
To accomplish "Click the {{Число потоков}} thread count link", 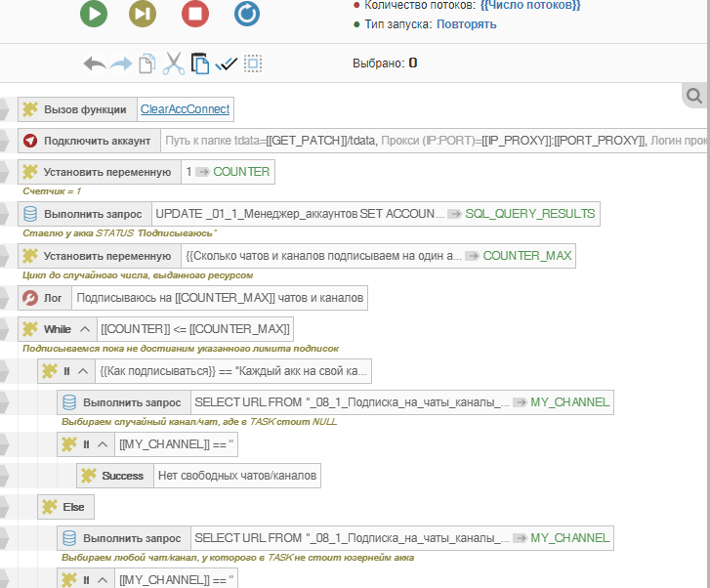I will pyautogui.click(x=530, y=6).
